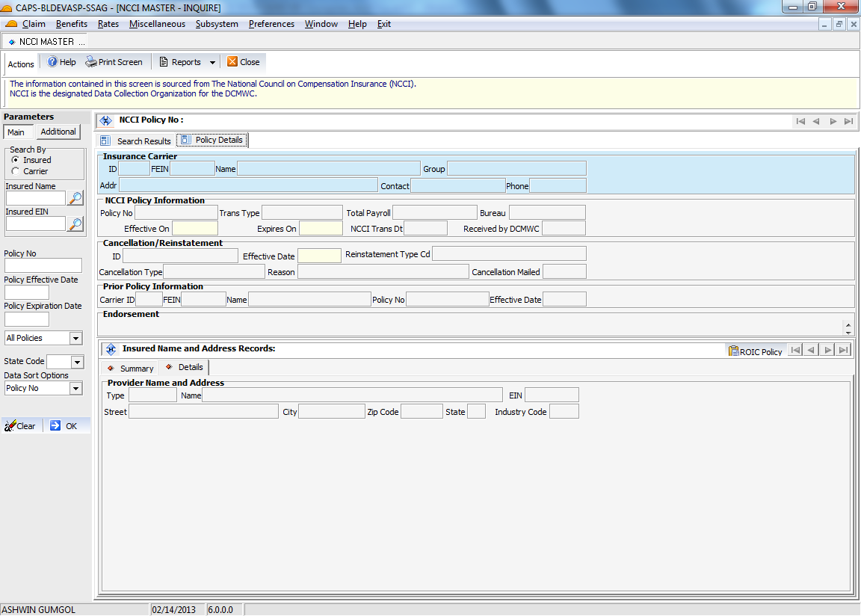Open the Benefits menu

pos(72,24)
